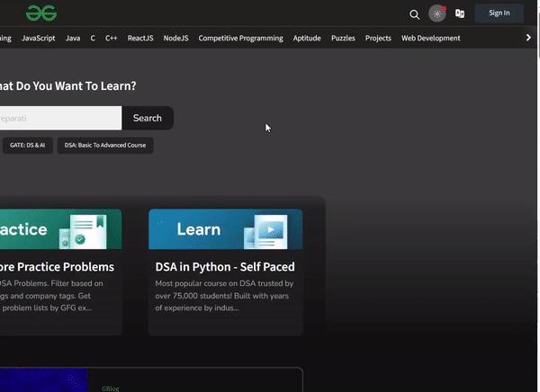Select the C nav item
This screenshot has width=540, height=392.
click(x=93, y=38)
